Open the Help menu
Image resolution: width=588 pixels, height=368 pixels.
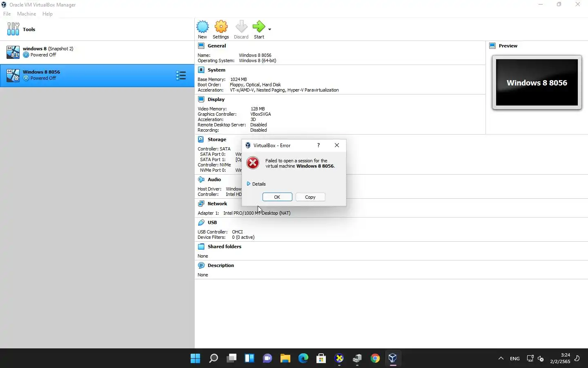[47, 14]
